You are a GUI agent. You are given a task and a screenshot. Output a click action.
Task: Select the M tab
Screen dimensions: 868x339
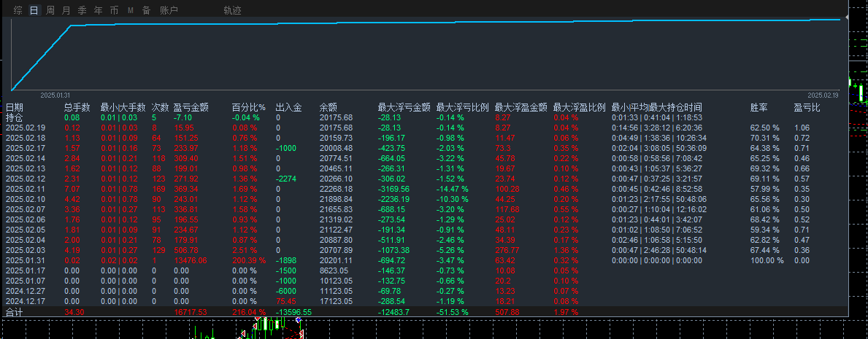131,10
